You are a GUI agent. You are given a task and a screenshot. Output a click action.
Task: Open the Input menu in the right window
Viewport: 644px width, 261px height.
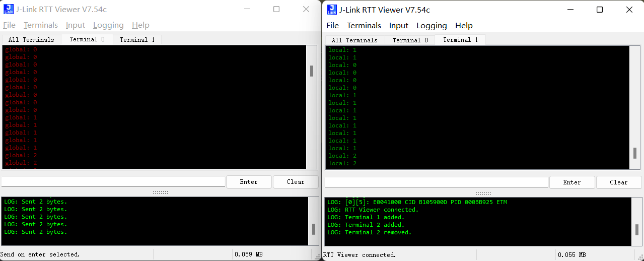(x=398, y=26)
